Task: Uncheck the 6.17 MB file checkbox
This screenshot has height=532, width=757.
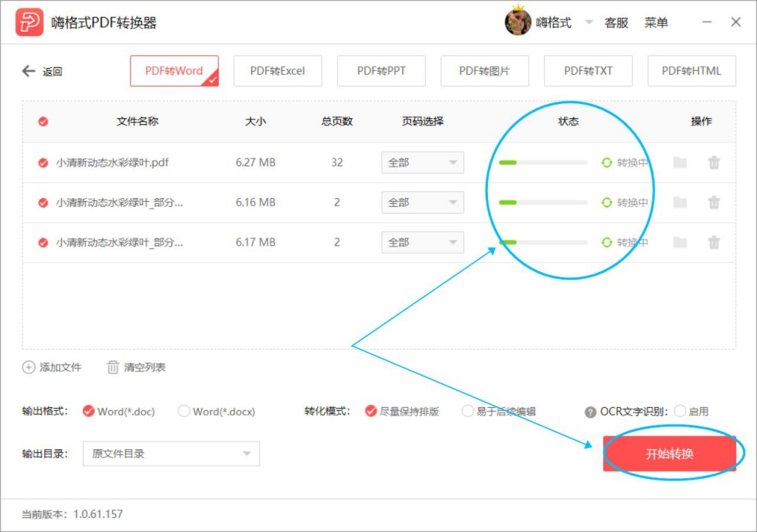Action: pyautogui.click(x=43, y=242)
